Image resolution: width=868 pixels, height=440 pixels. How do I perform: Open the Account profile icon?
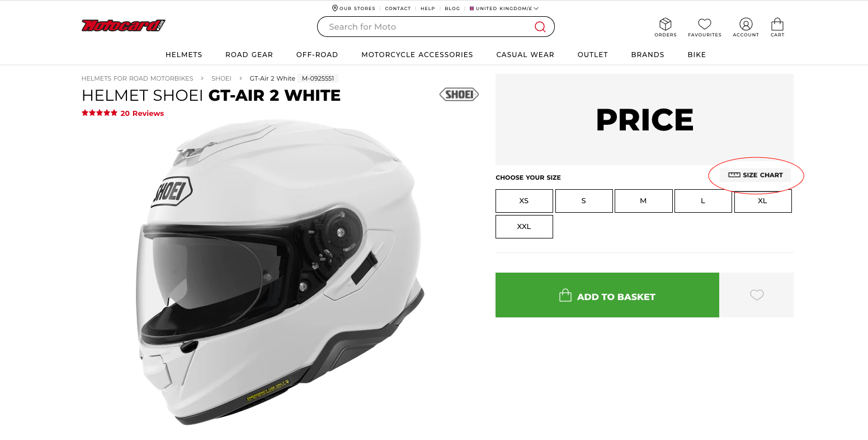point(746,24)
